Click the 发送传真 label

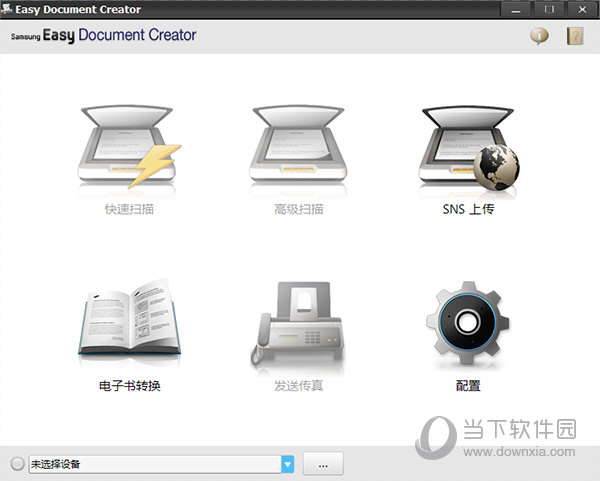pyautogui.click(x=298, y=385)
